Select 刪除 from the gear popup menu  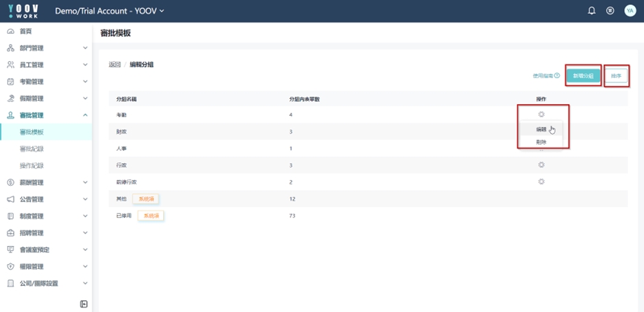pos(541,142)
